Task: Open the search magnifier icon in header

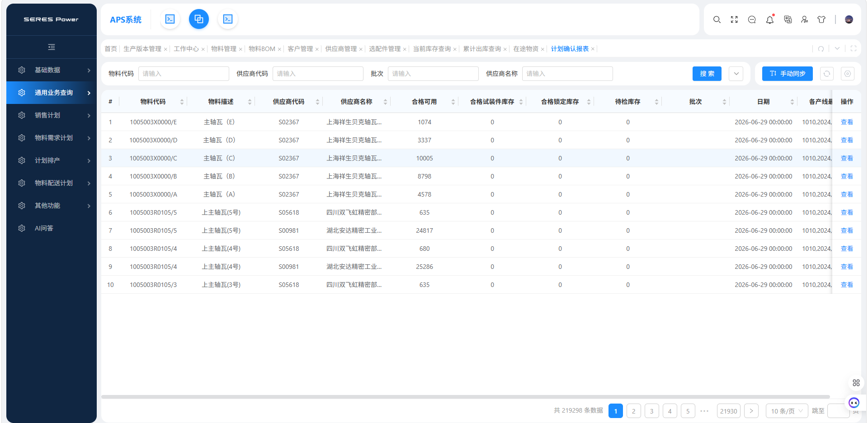Action: pyautogui.click(x=717, y=19)
